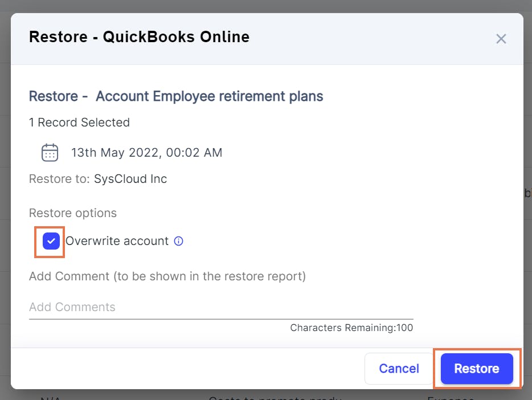The height and width of the screenshot is (400, 532).
Task: Click the calendar icon beside the restore date
Action: click(x=50, y=152)
